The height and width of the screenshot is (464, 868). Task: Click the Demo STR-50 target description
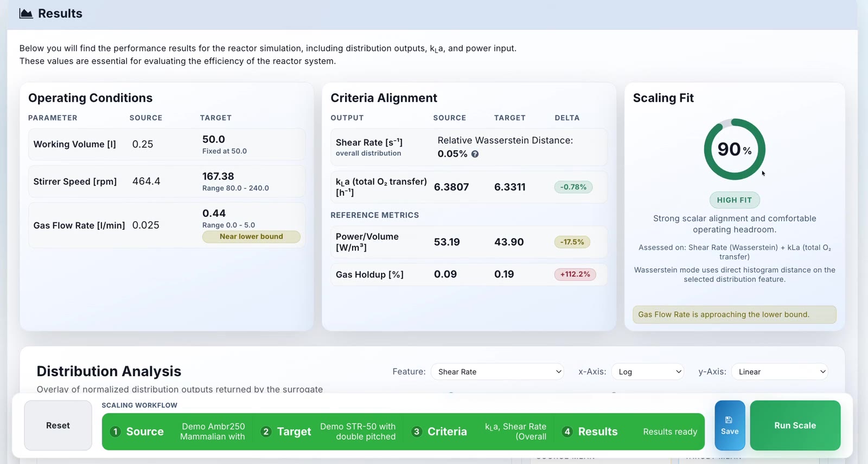point(358,431)
